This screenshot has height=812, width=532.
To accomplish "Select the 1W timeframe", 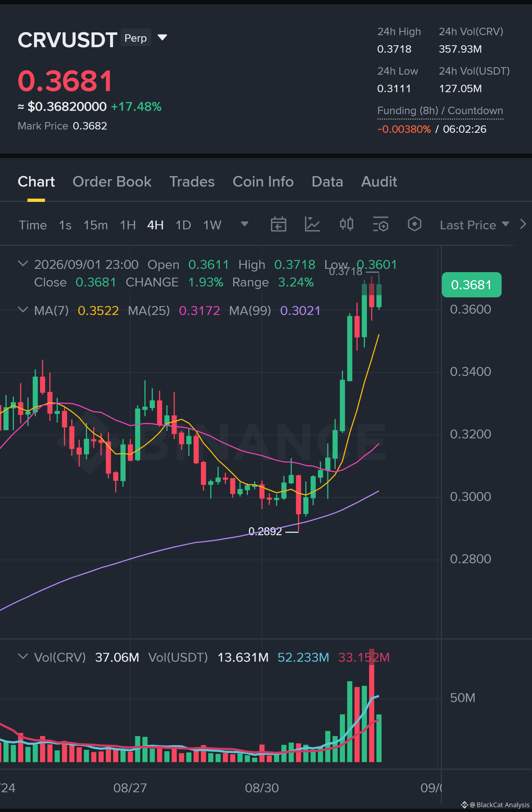I will coord(212,225).
